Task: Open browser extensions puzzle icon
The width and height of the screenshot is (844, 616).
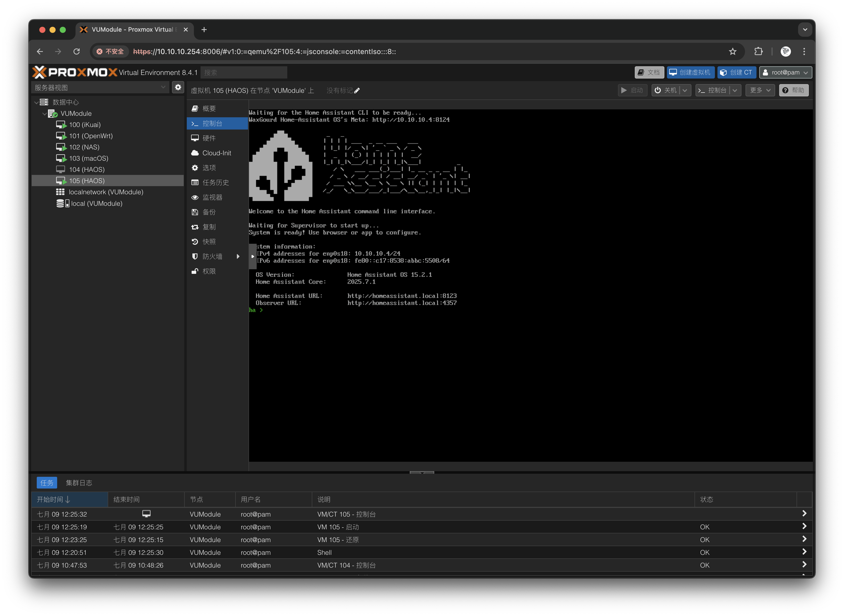Action: pos(758,52)
